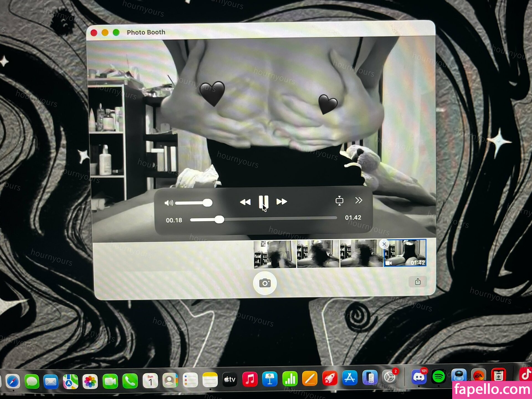Viewport: 532px width, 399px height.
Task: Open the AirPlay output icon
Action: (x=339, y=201)
